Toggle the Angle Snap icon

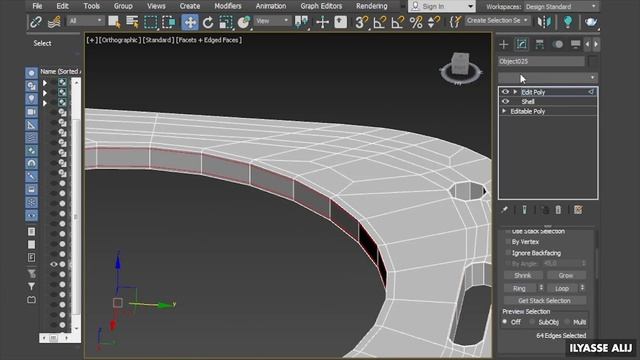click(379, 22)
